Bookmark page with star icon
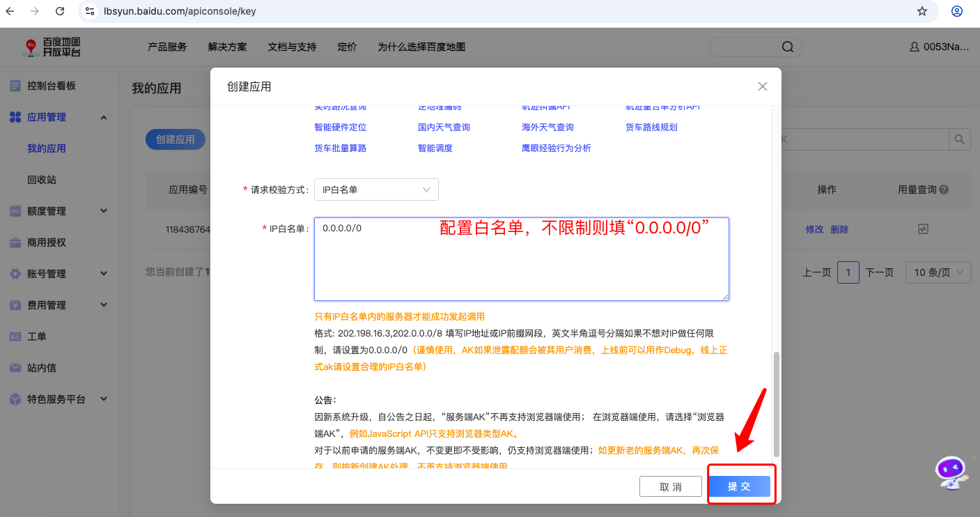This screenshot has height=517, width=980. coord(922,11)
